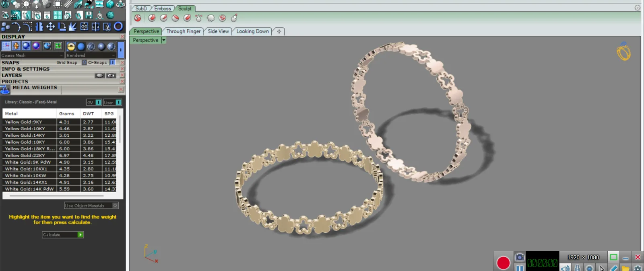This screenshot has height=271, width=644.
Task: Toggle the Grid Snap switch
Action: 84,63
